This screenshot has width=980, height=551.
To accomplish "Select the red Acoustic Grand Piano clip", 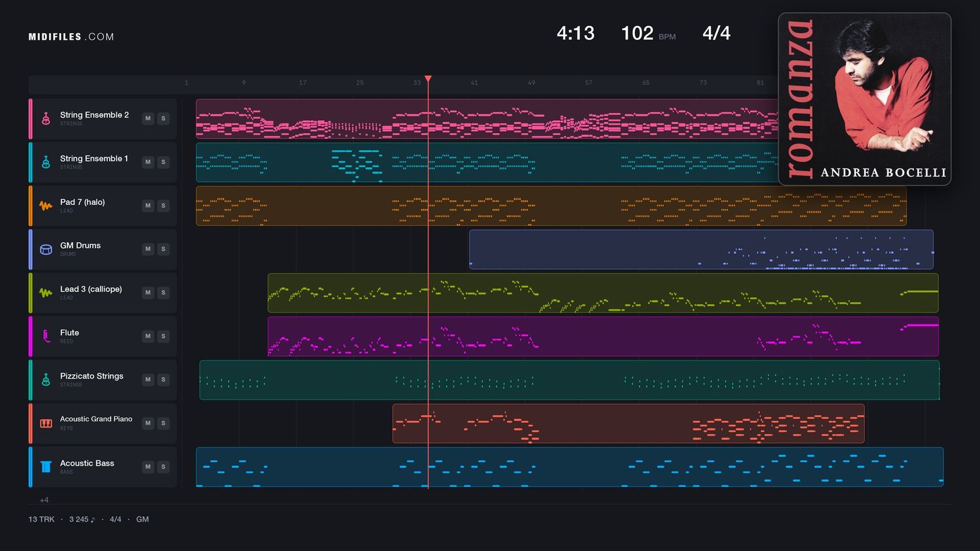I will pyautogui.click(x=629, y=424).
